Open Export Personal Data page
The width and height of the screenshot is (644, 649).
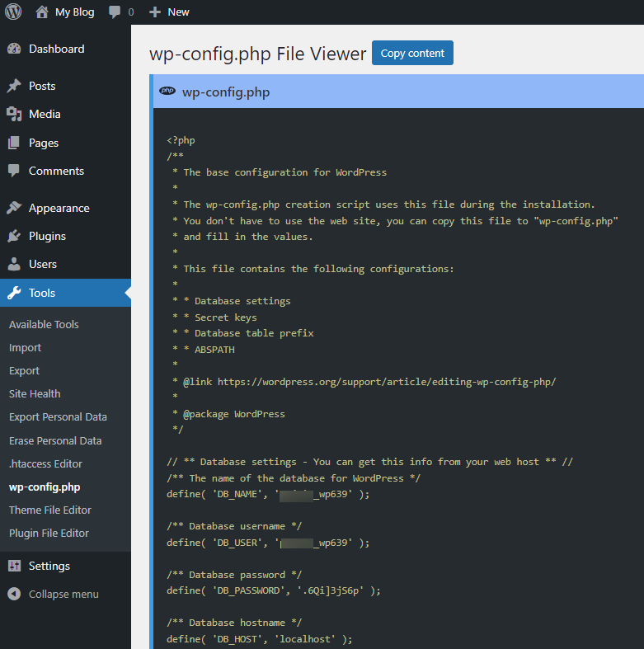coord(58,416)
